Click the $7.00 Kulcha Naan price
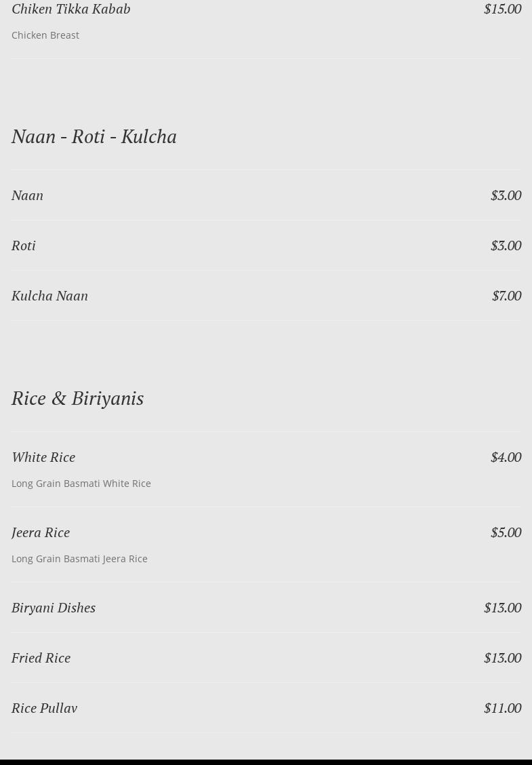This screenshot has width=532, height=765. 506,296
